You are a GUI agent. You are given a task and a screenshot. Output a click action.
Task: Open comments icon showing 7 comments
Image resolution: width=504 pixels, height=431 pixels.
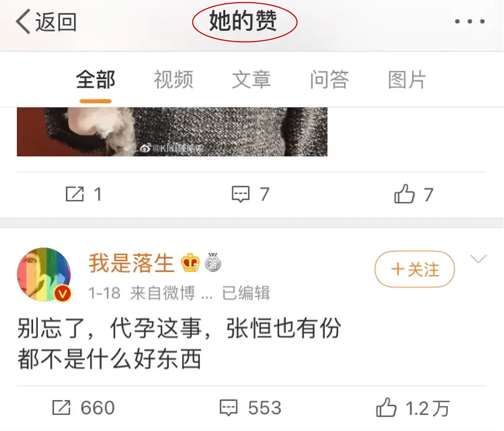click(x=241, y=194)
